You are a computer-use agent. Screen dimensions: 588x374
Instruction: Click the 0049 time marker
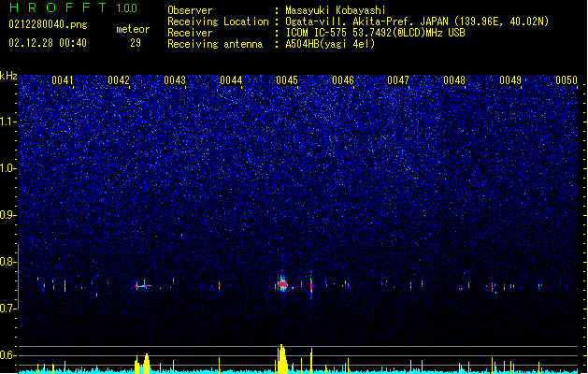pos(510,80)
